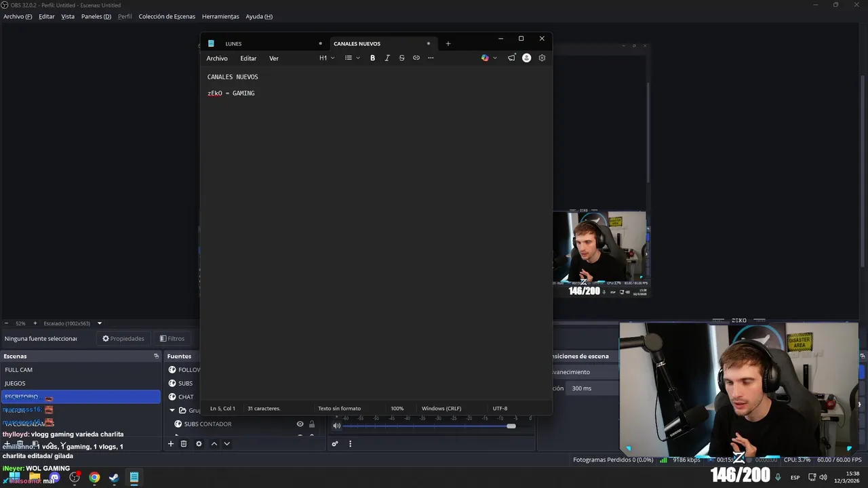This screenshot has height=488, width=868.
Task: Open the Ver menu in Notepad
Action: [x=274, y=58]
